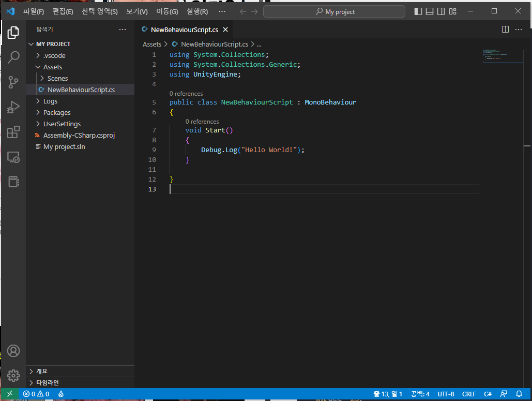This screenshot has height=401, width=532.
Task: Open the 이동(G) menu
Action: (167, 11)
